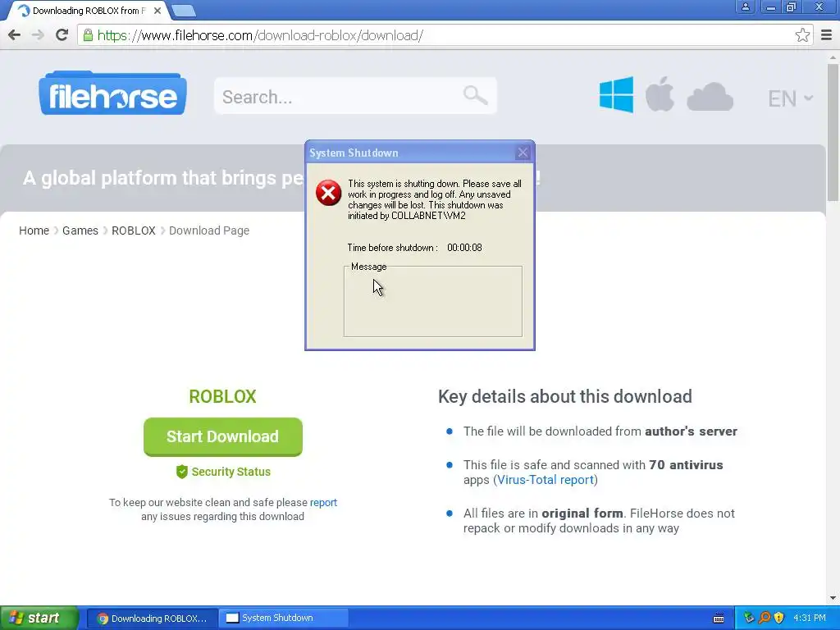Open the Virus-Total report link

pos(546,479)
